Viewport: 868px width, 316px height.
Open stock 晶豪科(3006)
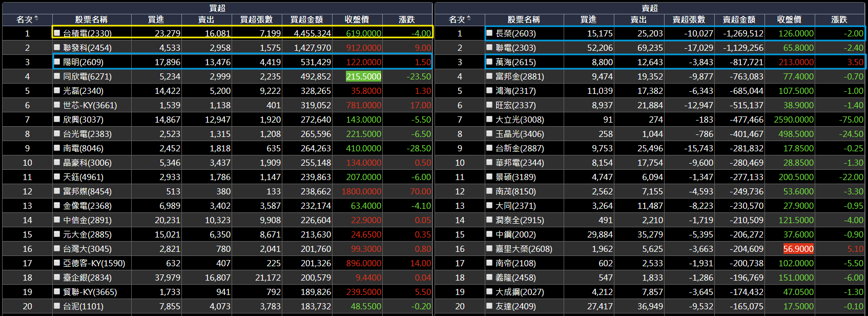coord(87,163)
